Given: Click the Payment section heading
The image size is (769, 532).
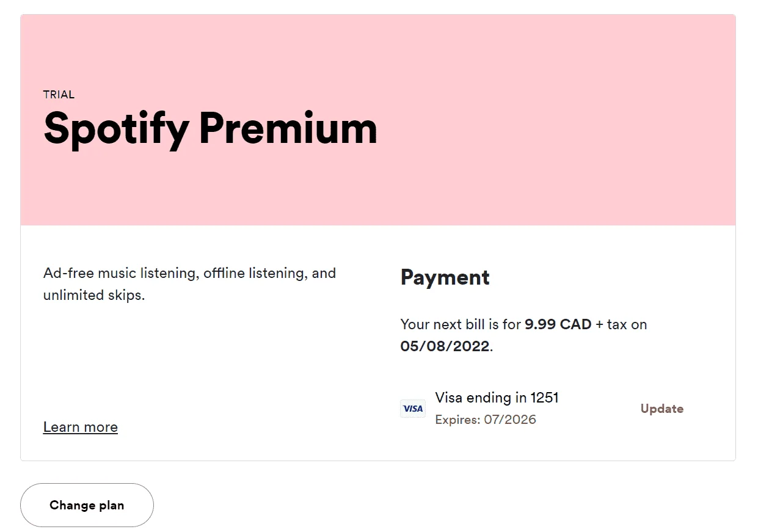Looking at the screenshot, I should [445, 277].
